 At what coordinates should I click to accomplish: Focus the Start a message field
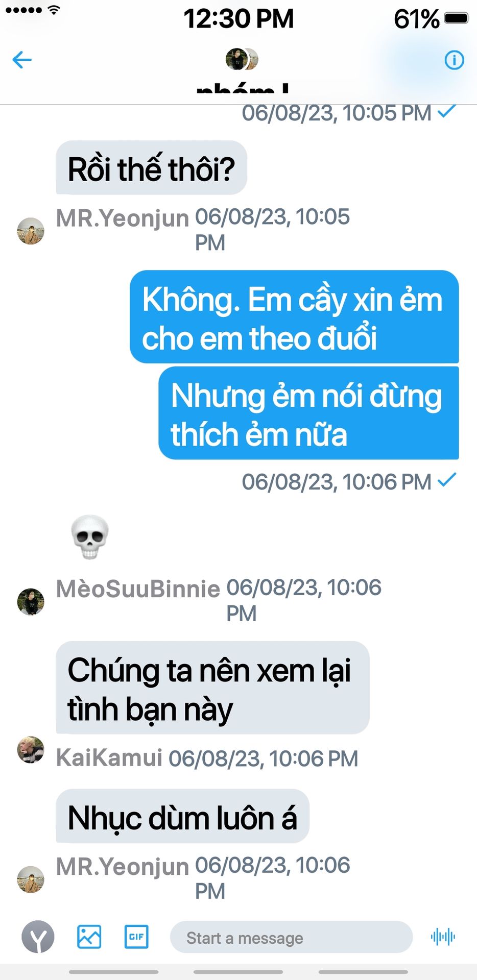click(x=291, y=937)
